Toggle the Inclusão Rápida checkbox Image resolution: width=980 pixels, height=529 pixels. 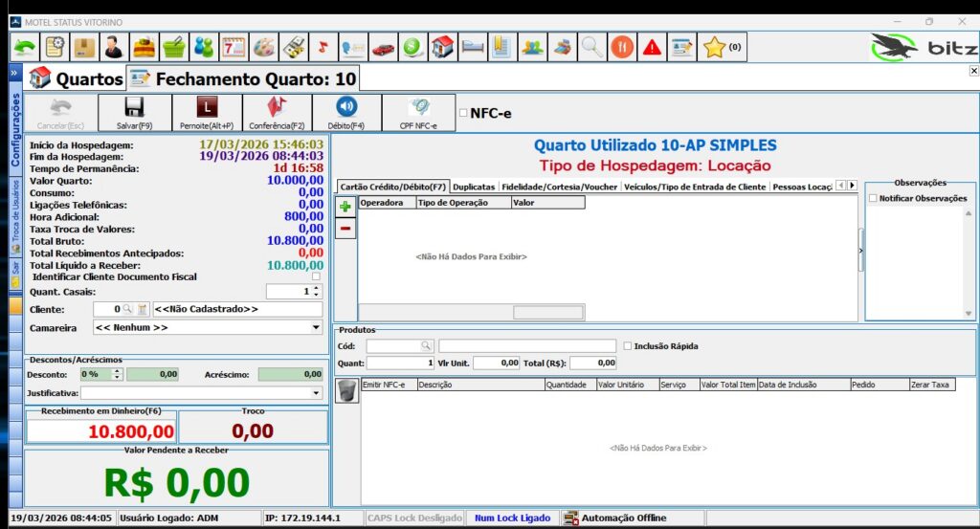[x=627, y=346]
